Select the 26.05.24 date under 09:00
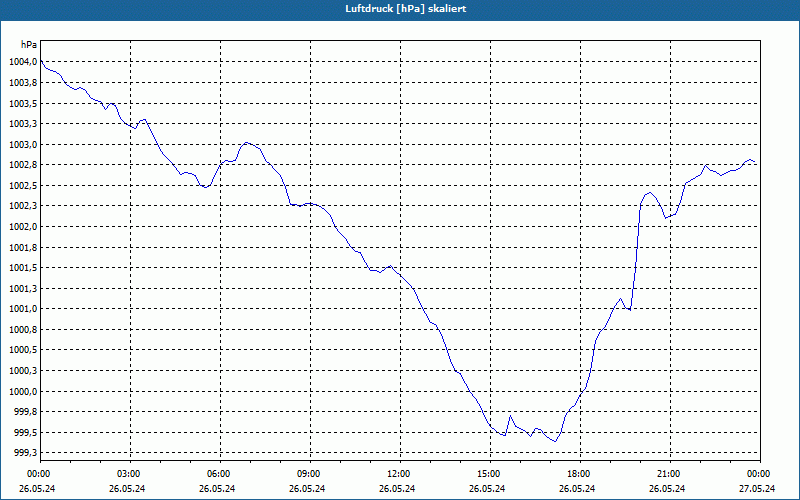This screenshot has width=800, height=500. tap(307, 489)
